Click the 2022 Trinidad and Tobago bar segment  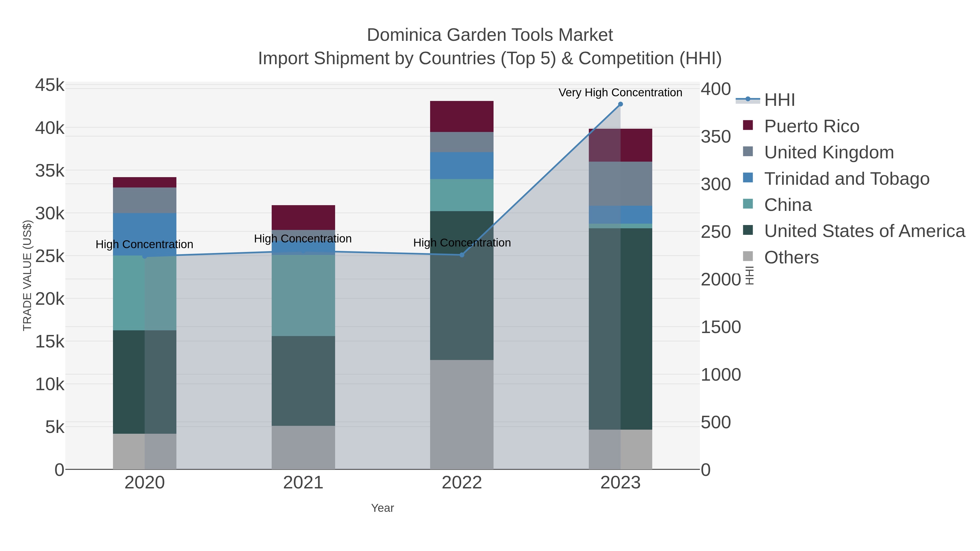pos(462,166)
